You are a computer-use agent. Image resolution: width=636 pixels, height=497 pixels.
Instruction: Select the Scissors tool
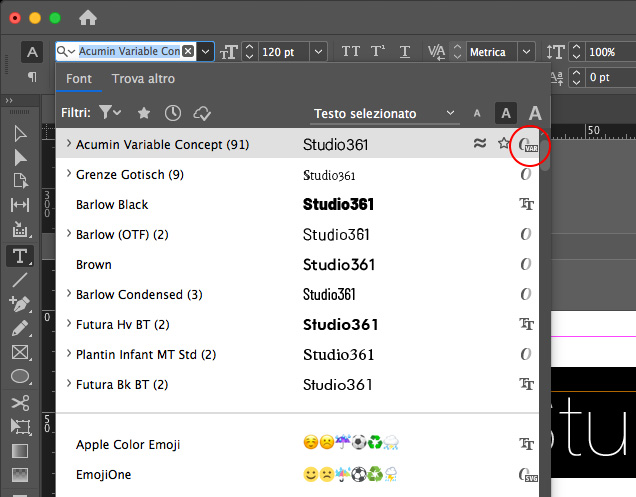pyautogui.click(x=20, y=403)
